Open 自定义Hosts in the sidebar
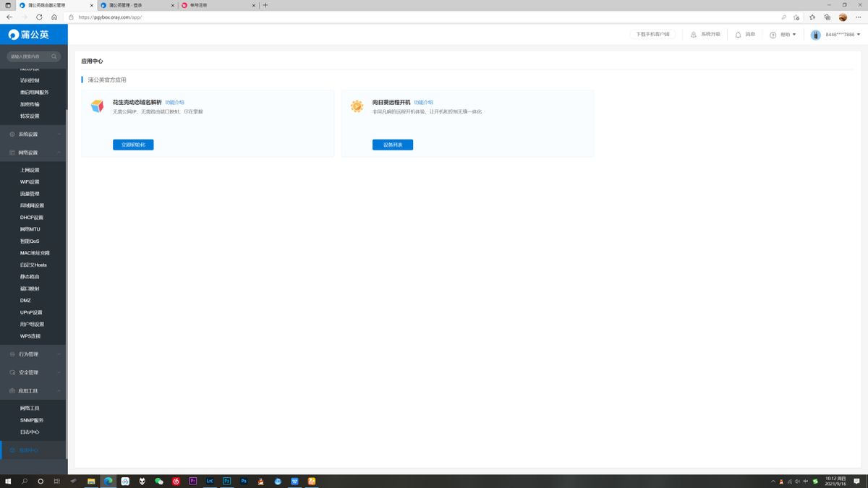This screenshot has width=868, height=488. click(33, 265)
